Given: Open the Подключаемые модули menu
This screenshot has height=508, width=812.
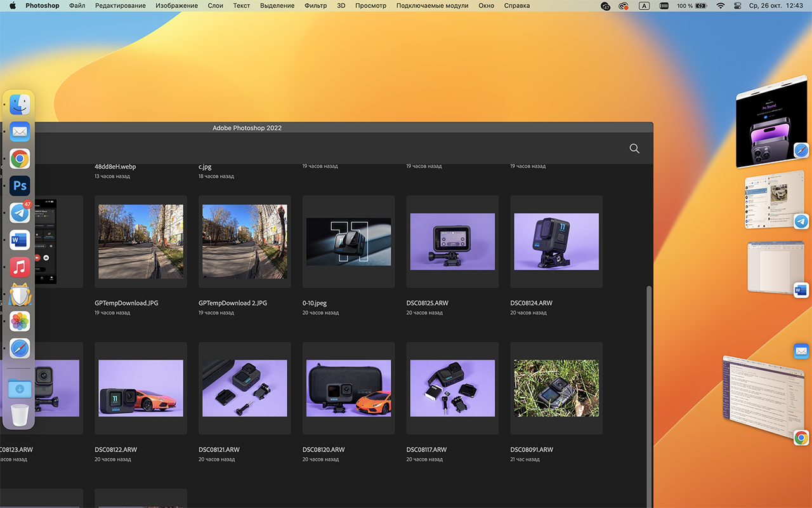Looking at the screenshot, I should click(x=432, y=6).
